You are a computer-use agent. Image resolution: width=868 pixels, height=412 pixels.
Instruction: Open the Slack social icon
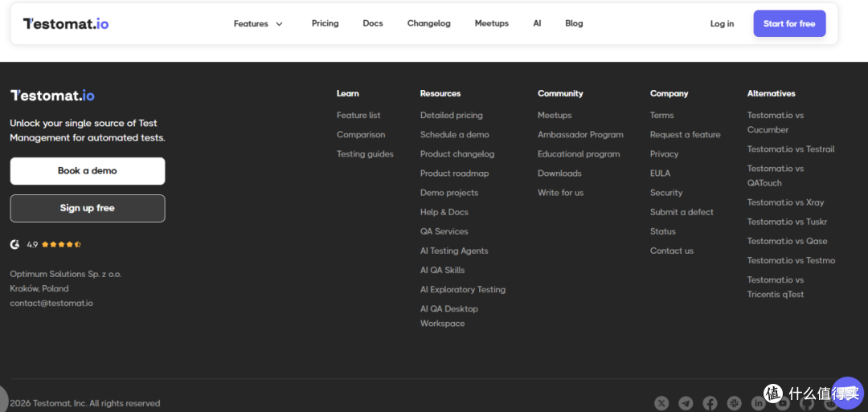735,404
